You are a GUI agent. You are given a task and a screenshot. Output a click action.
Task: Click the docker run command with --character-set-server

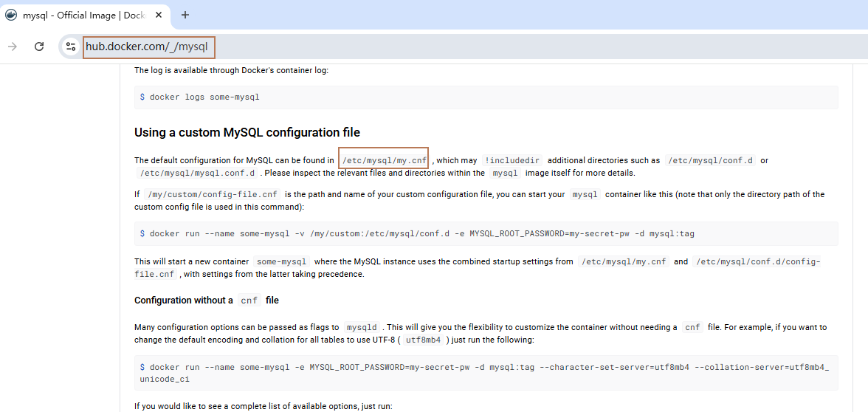(x=486, y=373)
